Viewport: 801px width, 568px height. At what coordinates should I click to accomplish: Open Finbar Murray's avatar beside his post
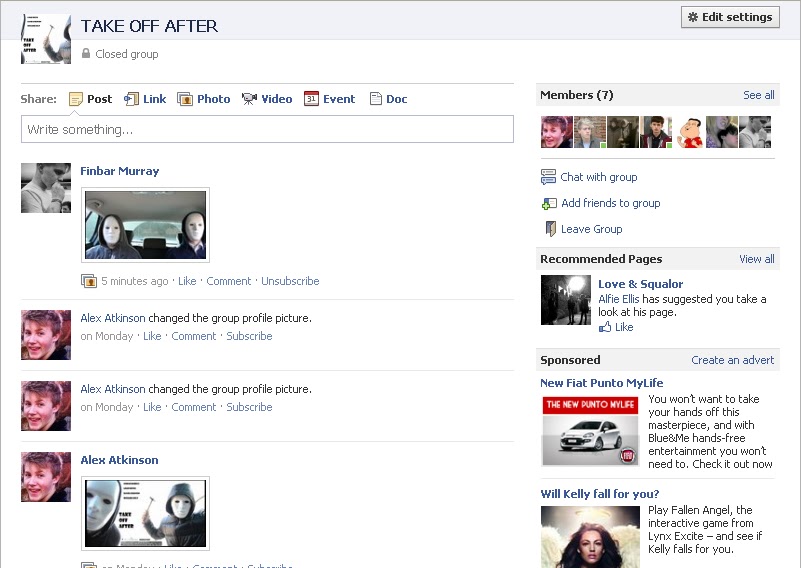(x=46, y=188)
